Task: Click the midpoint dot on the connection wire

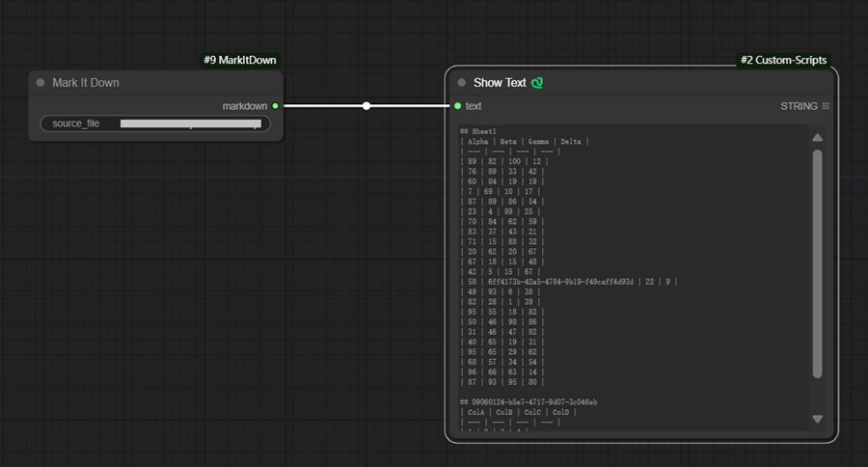Action: 366,106
